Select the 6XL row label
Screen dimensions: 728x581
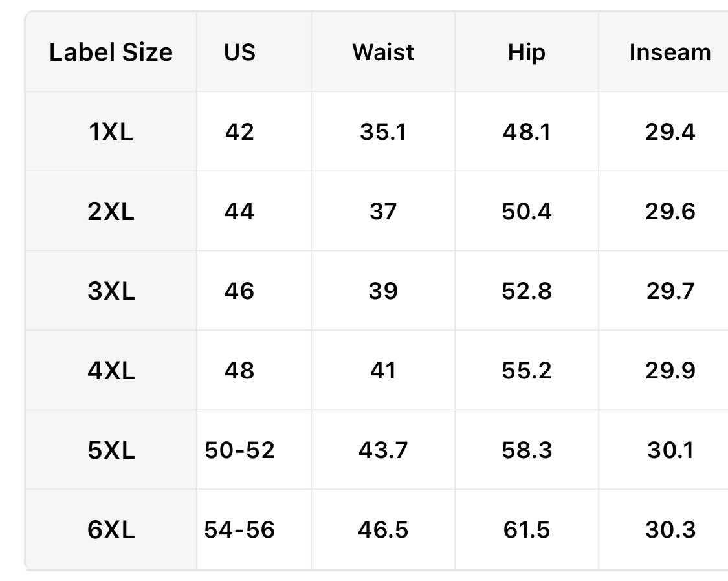(111, 530)
